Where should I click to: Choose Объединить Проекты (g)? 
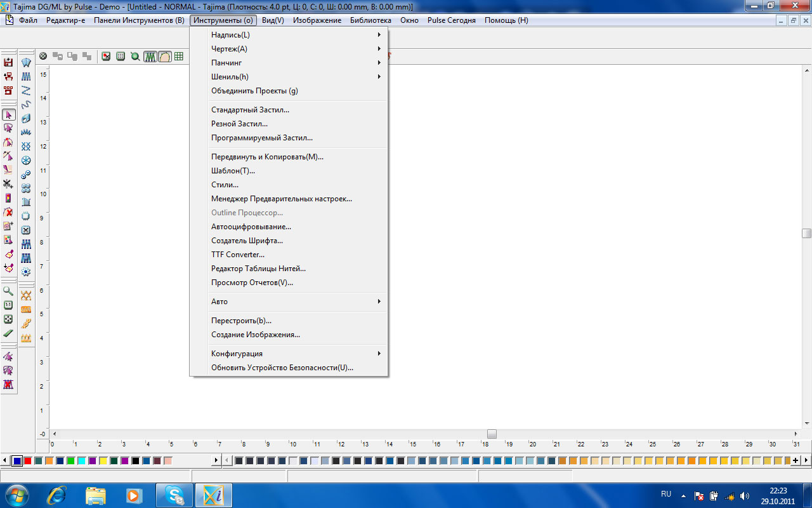pyautogui.click(x=289, y=91)
